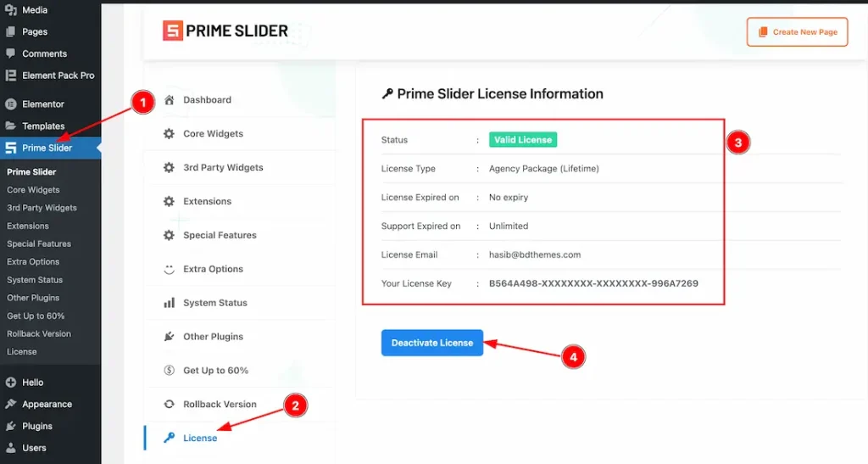The image size is (868, 464).
Task: Click the Hello plus icon in sidebar
Action: (10, 382)
